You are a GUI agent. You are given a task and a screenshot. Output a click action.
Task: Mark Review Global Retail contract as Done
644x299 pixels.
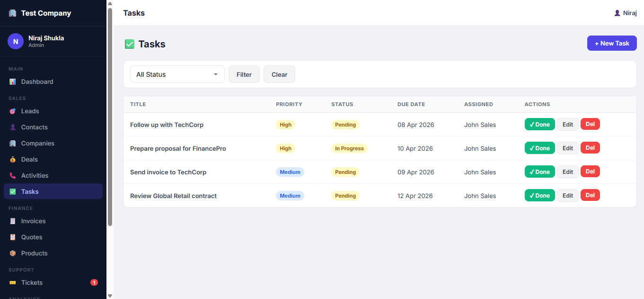[539, 196]
